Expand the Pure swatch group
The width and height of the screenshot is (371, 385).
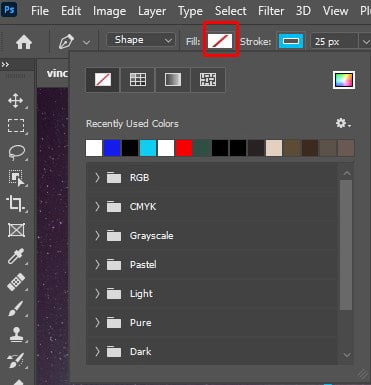click(97, 323)
